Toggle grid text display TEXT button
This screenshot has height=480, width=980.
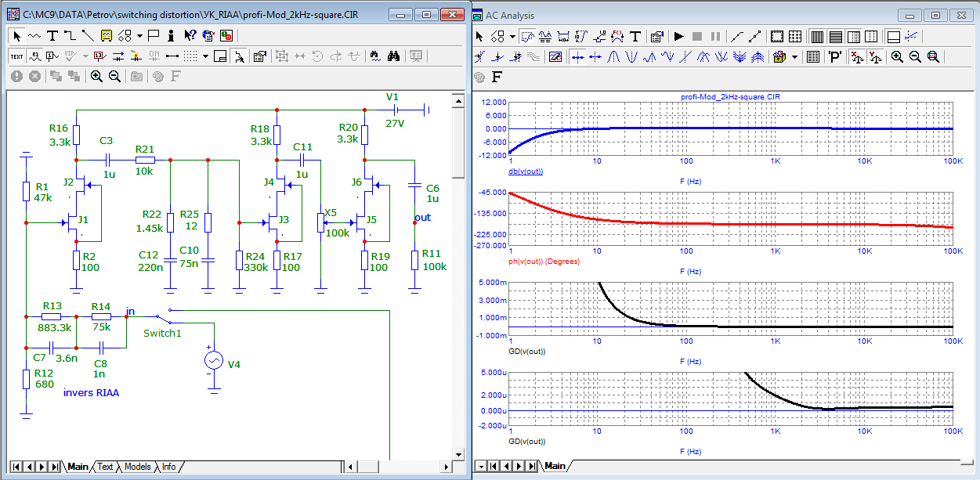tap(16, 56)
